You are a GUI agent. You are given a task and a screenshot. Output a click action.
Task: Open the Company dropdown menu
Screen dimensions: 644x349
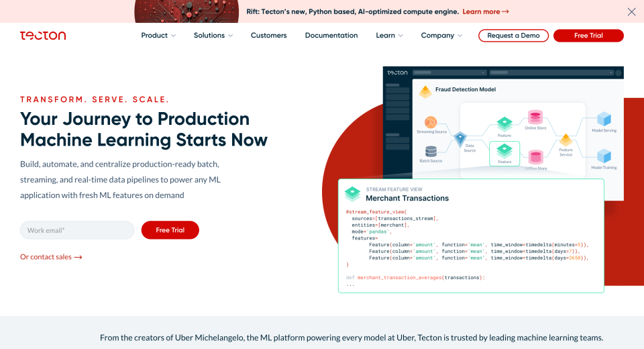coord(441,36)
